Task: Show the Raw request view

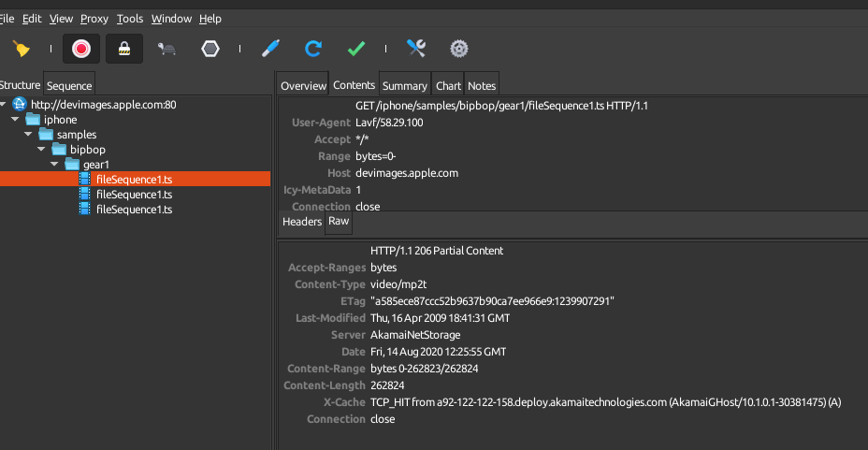Action: (x=339, y=222)
